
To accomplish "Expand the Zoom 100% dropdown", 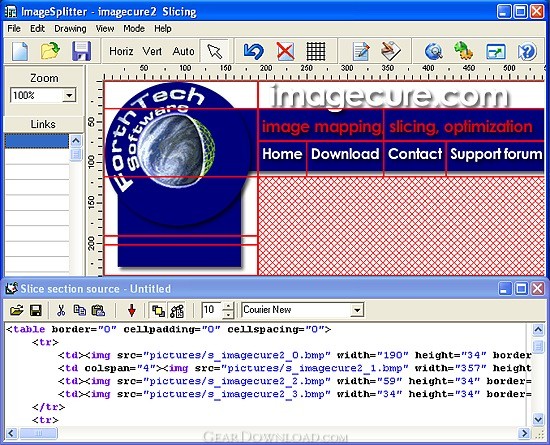I will (69, 95).
